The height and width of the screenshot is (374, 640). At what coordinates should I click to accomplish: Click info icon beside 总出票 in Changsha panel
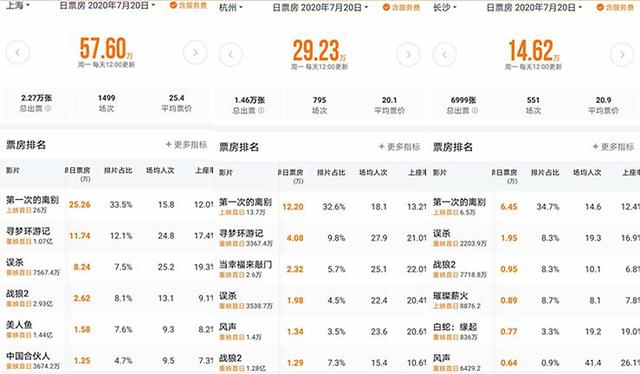tap(475, 111)
